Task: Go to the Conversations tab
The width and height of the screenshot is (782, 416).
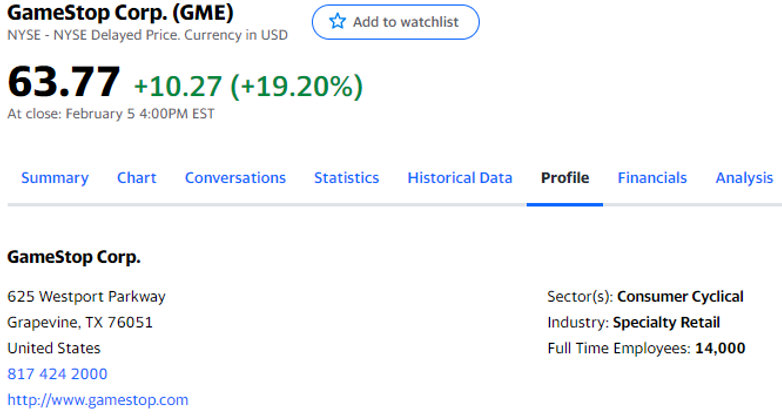Action: (x=235, y=178)
